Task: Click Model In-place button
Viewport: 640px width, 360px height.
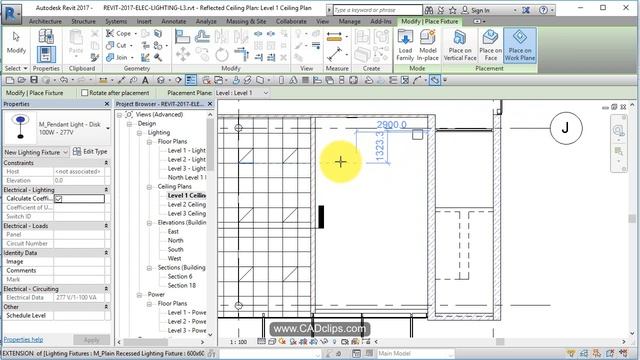Action: click(427, 45)
